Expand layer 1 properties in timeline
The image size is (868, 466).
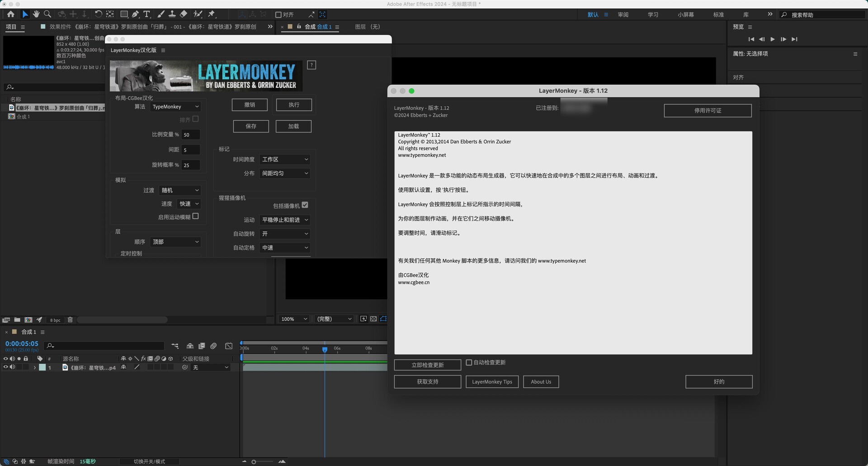[35, 368]
